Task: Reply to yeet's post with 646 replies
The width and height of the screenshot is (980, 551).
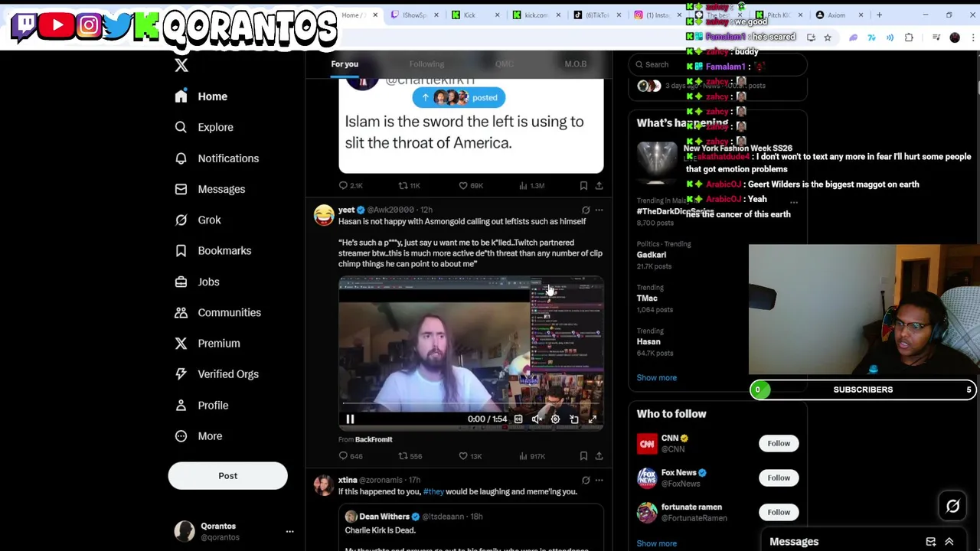Action: point(350,456)
